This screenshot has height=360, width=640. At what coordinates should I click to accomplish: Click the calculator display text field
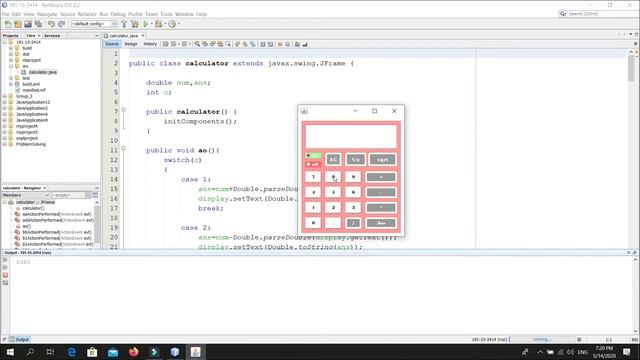click(351, 136)
